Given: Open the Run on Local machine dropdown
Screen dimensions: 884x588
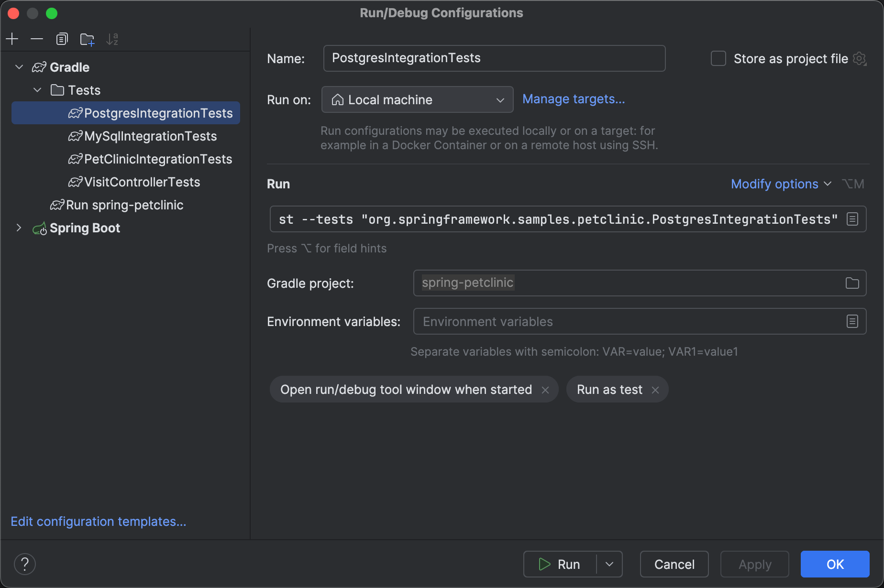Looking at the screenshot, I should [417, 99].
